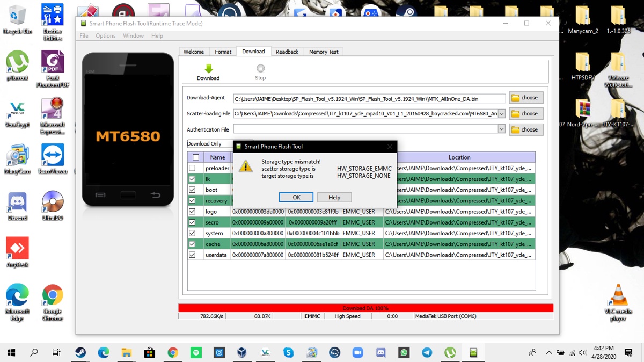Viewport: 644px width, 362px height.
Task: Click the Skype taskbar icon
Action: point(289,352)
